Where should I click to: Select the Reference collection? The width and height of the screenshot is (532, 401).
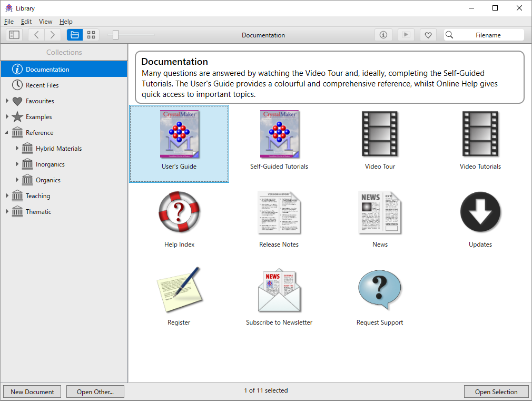pyautogui.click(x=64, y=132)
